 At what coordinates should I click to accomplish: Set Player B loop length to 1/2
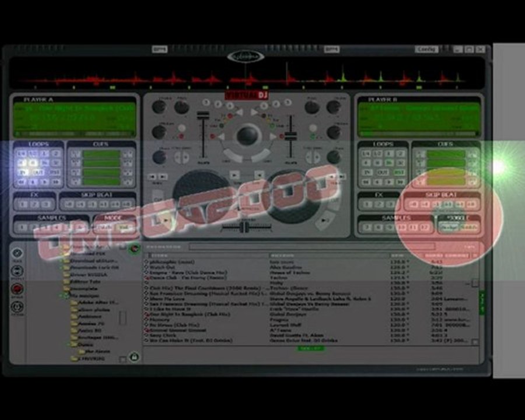click(x=377, y=154)
